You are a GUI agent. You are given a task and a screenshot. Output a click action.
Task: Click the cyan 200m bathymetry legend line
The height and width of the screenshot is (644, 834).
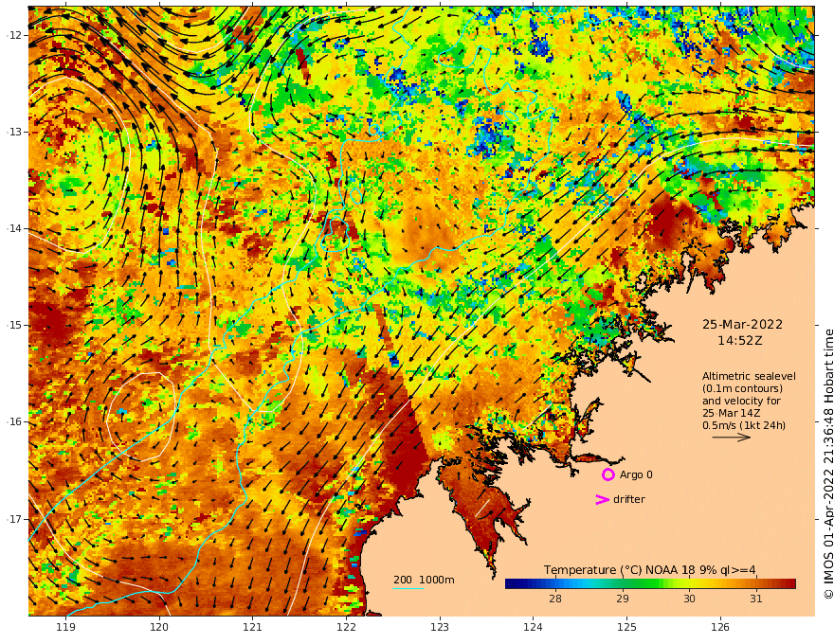(x=408, y=588)
